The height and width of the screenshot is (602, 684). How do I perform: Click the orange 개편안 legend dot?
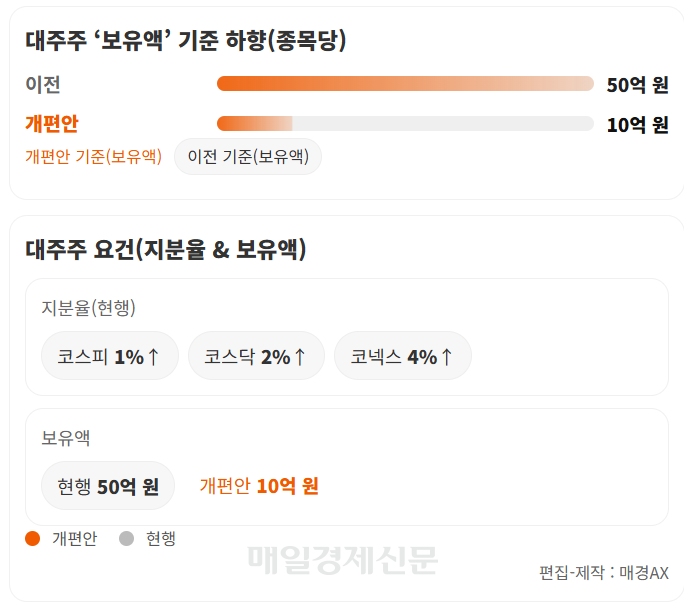click(x=33, y=538)
